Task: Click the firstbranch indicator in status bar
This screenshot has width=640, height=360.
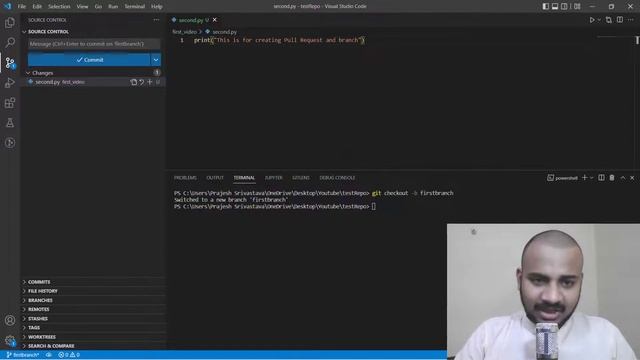Action: coord(23,355)
